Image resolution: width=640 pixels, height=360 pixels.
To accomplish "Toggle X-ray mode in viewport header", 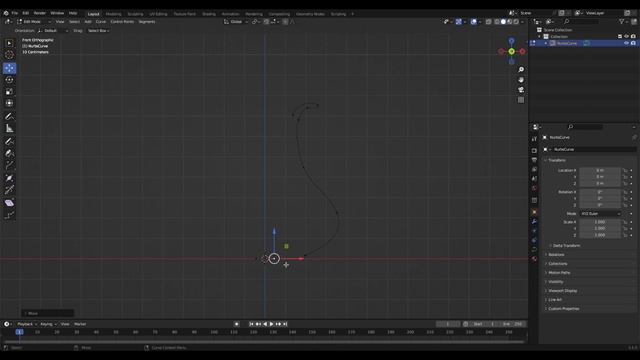I will [x=489, y=22].
